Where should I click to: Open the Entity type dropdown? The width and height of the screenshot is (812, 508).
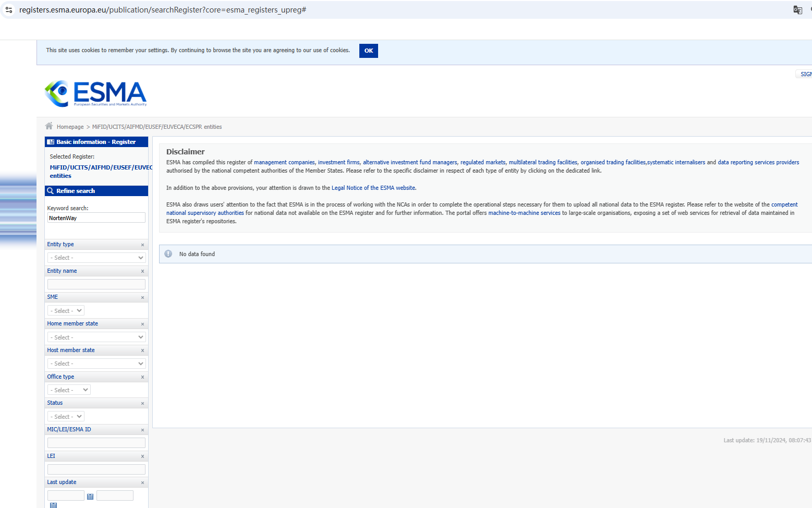(x=96, y=258)
